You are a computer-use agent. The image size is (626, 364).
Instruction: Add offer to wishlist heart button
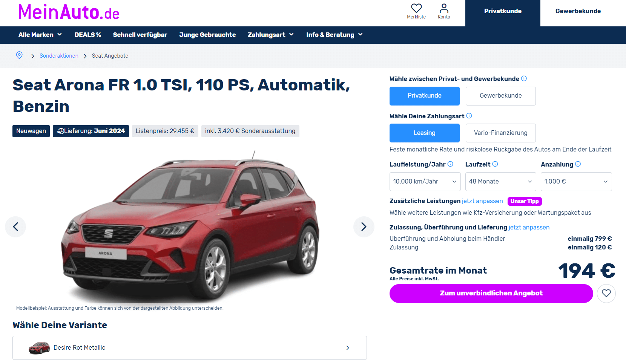(x=606, y=293)
